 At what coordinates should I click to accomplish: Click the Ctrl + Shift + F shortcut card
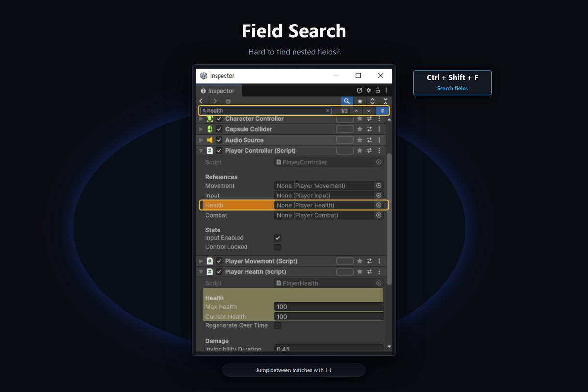[x=452, y=82]
